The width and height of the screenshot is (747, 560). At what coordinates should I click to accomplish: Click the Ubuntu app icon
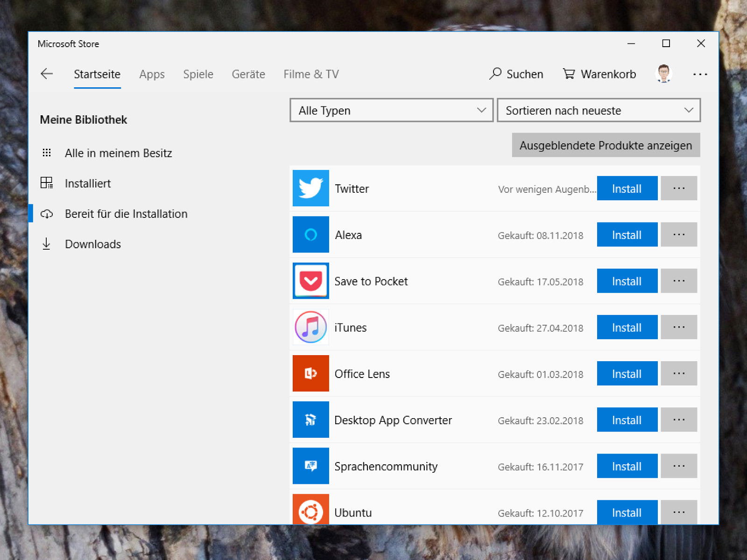tap(311, 509)
